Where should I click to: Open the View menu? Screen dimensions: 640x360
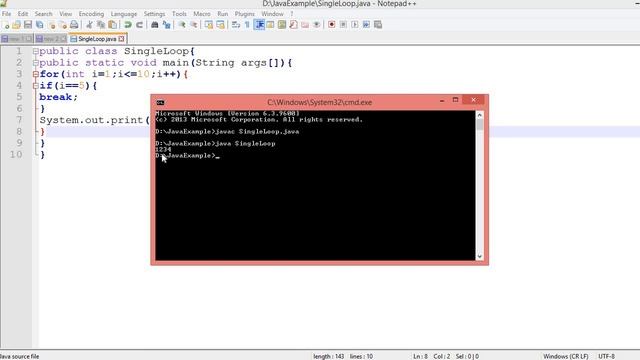[x=65, y=14]
